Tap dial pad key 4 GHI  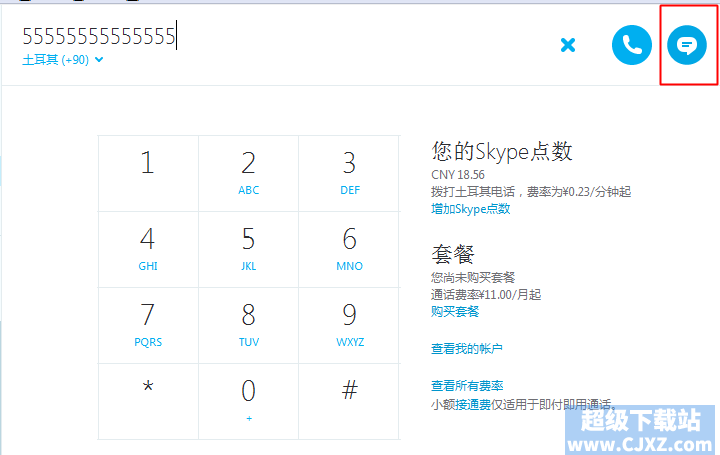tap(148, 250)
